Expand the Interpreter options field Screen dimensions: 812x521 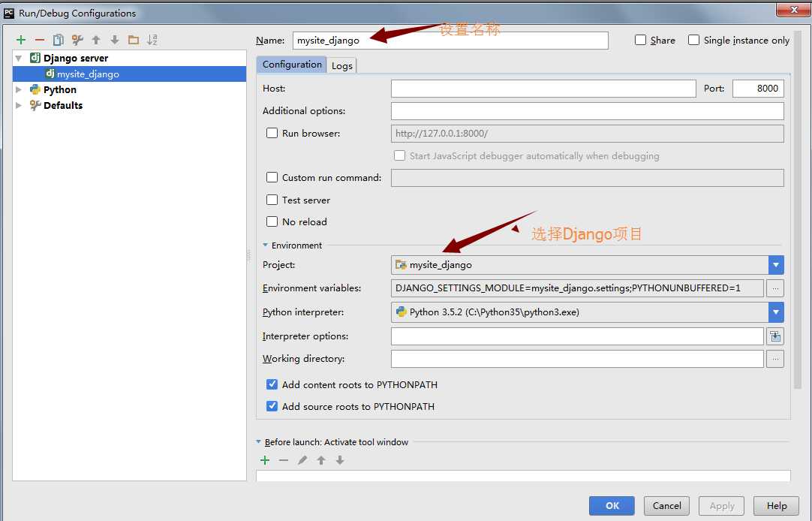775,336
